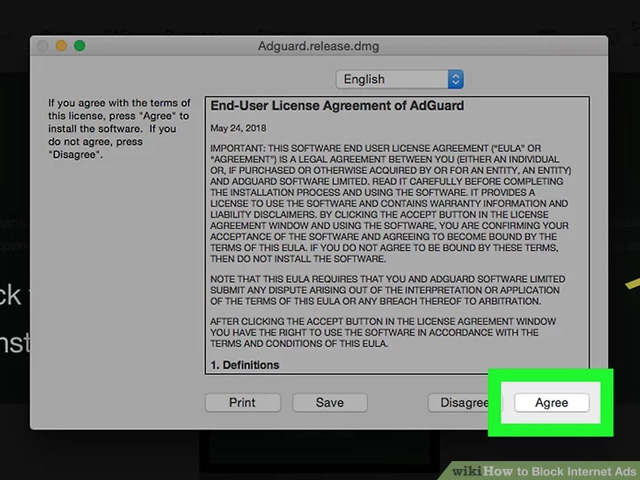Viewport: 640px width, 480px height.
Task: Open the English language dropdown
Action: 400,79
